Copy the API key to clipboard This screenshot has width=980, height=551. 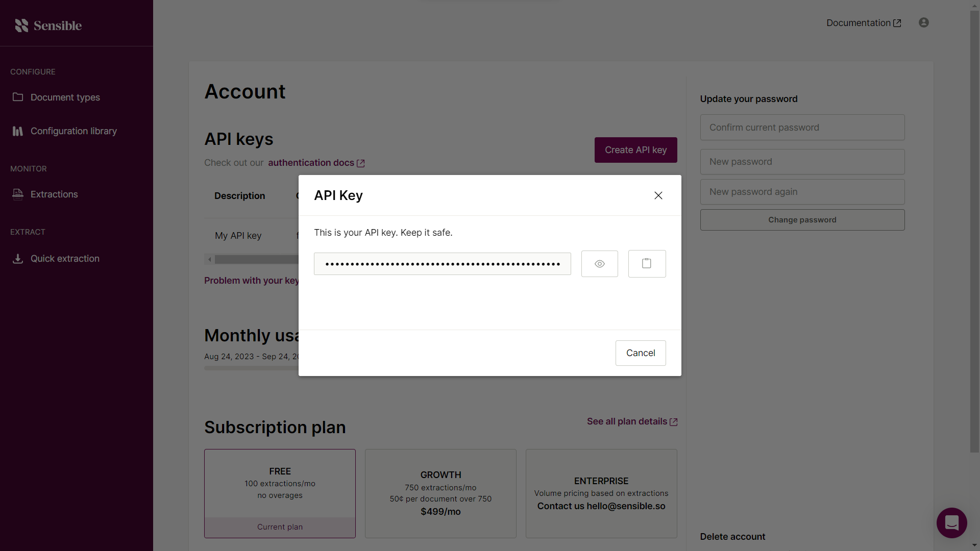click(647, 264)
